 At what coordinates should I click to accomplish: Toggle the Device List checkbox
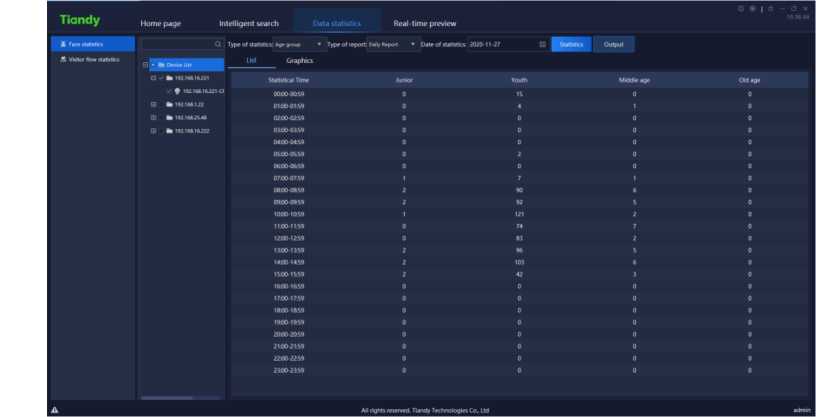tap(151, 65)
